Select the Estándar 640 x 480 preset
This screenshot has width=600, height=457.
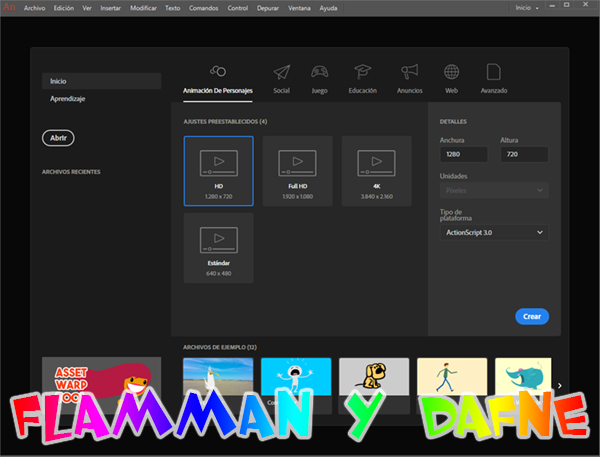218,248
